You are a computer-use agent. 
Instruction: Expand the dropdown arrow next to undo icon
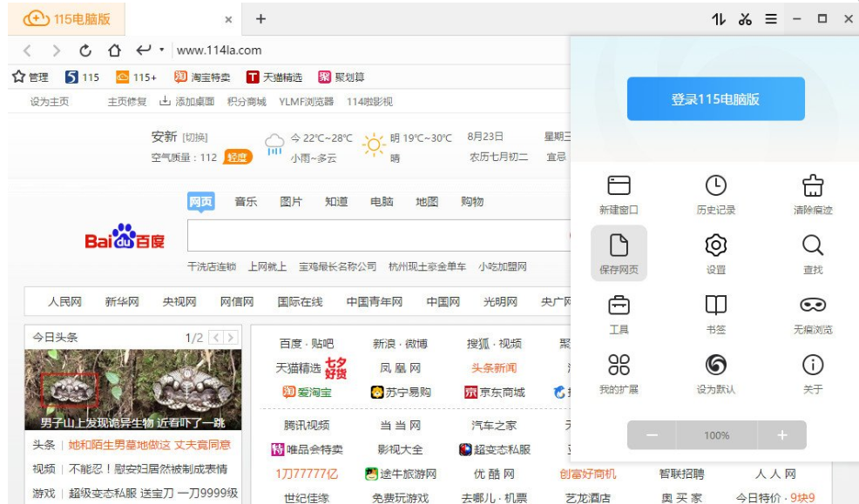[162, 50]
